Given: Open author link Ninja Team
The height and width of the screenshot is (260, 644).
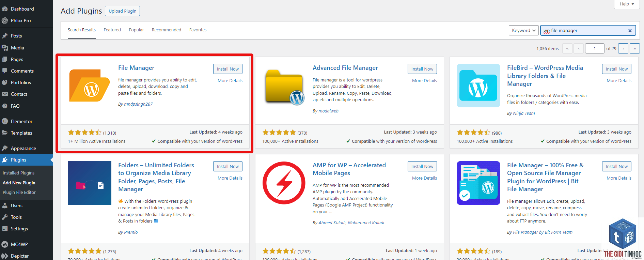Looking at the screenshot, I should (524, 113).
